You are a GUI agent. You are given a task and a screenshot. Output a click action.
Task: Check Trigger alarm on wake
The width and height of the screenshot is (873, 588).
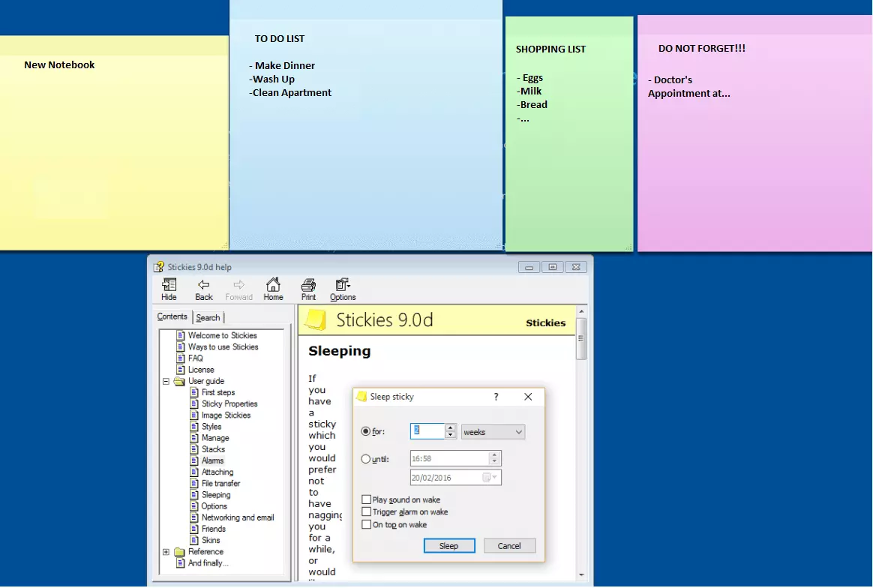click(366, 512)
